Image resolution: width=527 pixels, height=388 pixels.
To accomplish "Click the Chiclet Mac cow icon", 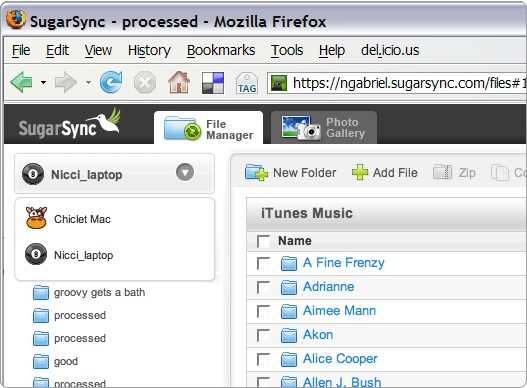I will 36,218.
